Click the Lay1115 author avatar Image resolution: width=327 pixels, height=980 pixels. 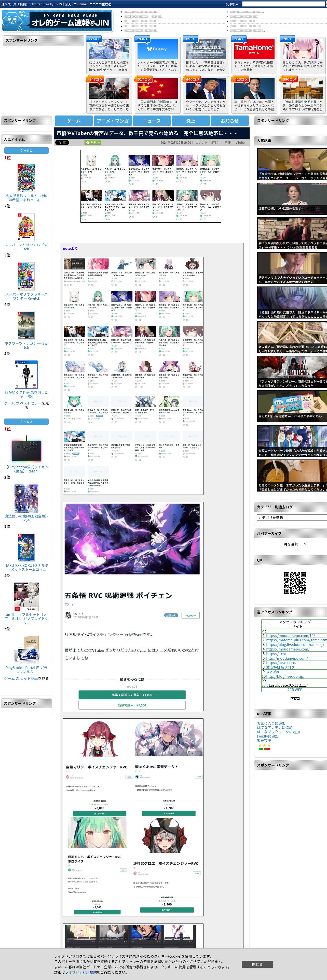68,615
